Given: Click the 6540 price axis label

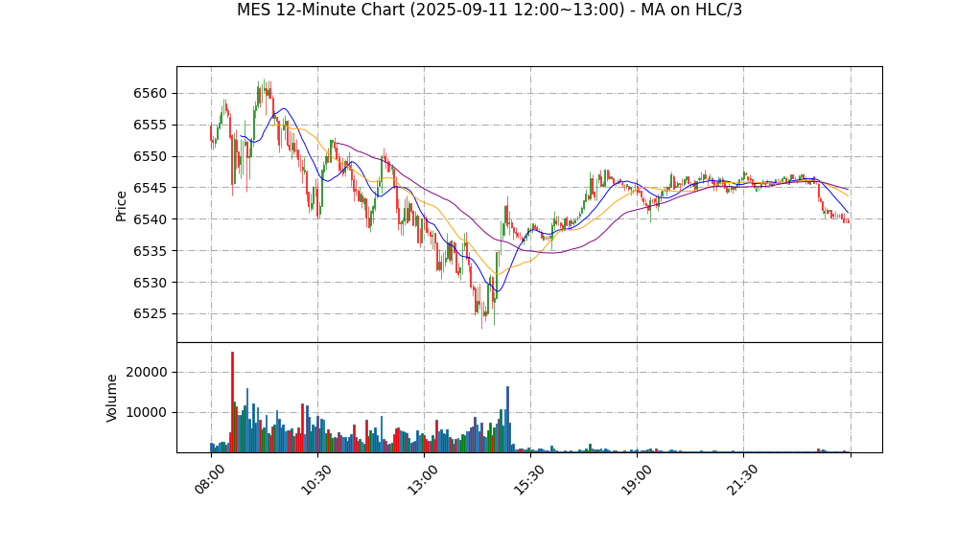Looking at the screenshot, I should click(151, 219).
